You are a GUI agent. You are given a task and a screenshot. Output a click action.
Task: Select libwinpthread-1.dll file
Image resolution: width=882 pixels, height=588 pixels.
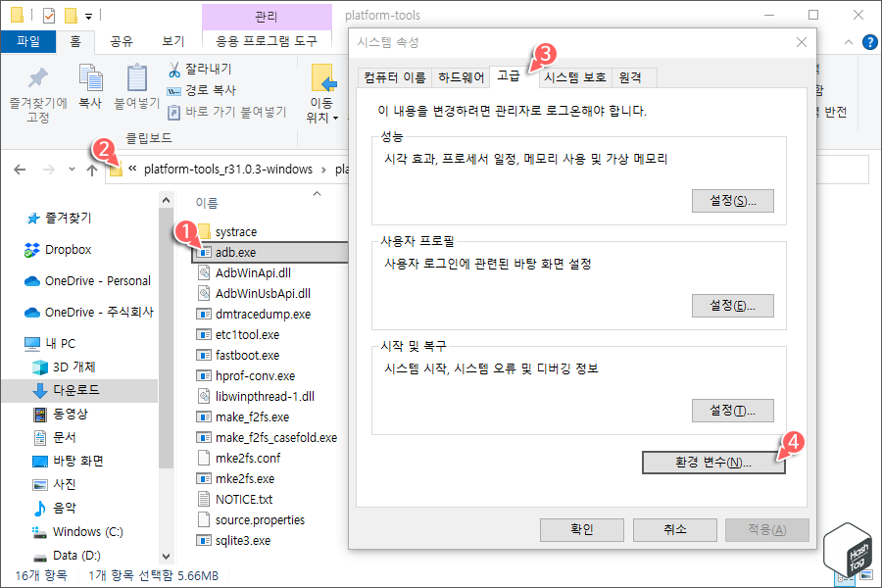click(256, 396)
